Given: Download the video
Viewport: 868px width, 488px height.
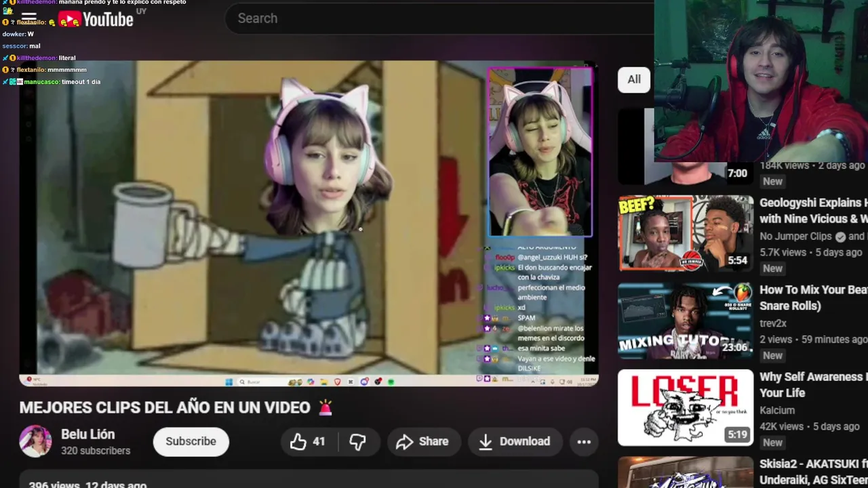Looking at the screenshot, I should (x=515, y=441).
